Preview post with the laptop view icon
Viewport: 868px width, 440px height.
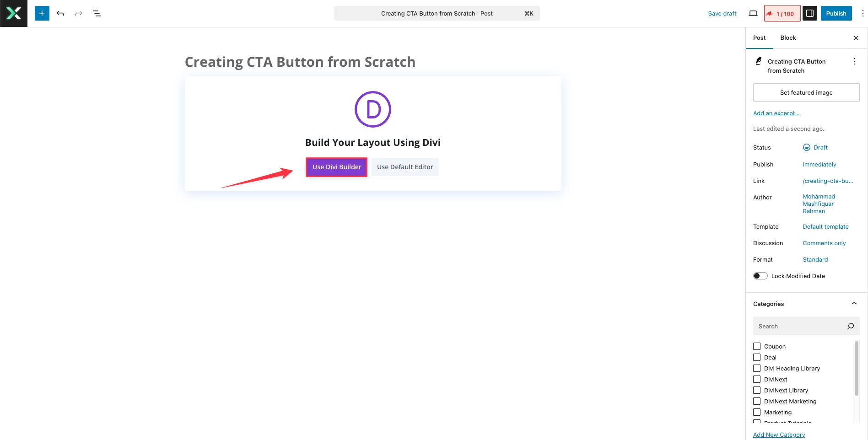pos(753,13)
